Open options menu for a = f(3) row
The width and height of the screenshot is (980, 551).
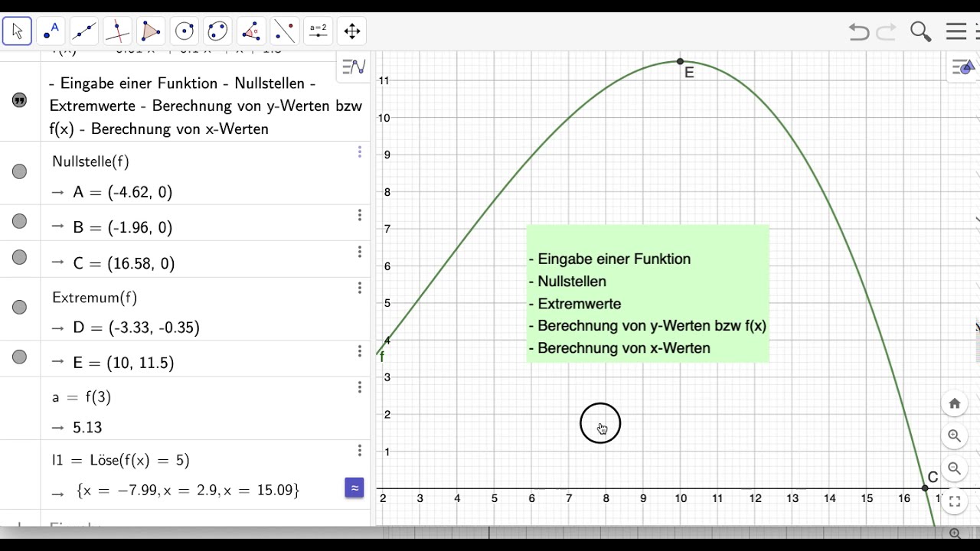click(x=359, y=387)
